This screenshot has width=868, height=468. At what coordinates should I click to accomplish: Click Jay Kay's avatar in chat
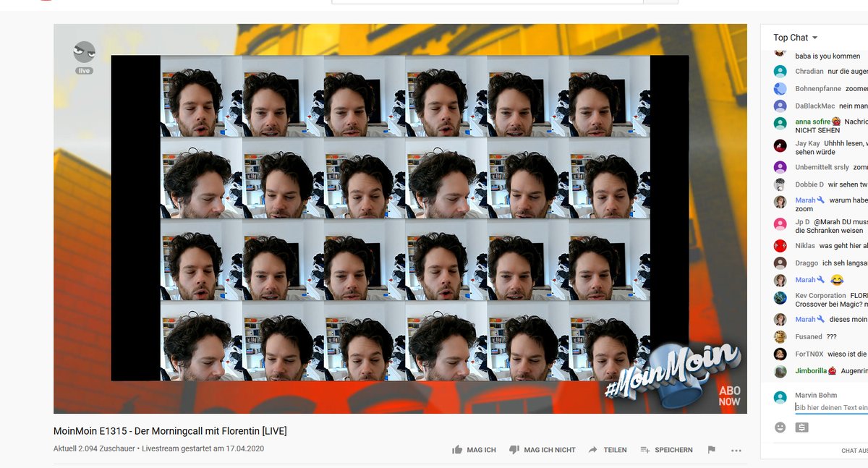(x=780, y=145)
